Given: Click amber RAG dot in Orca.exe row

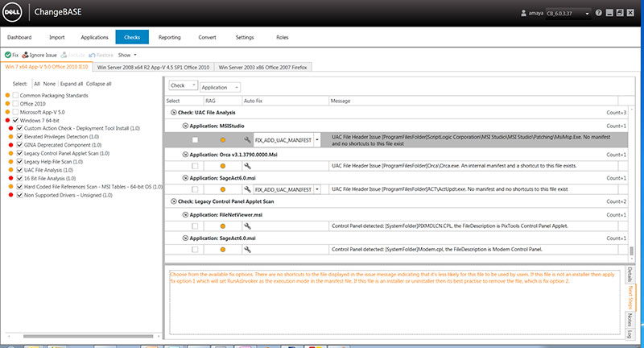Looking at the screenshot, I should pyautogui.click(x=223, y=166).
